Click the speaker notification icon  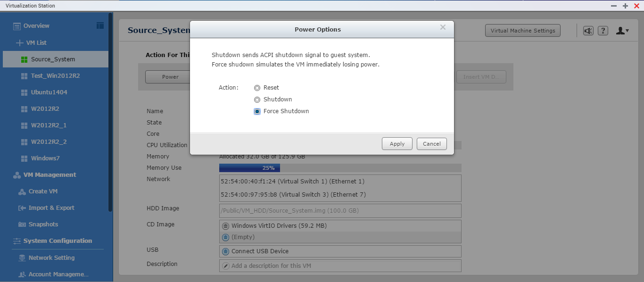[588, 31]
